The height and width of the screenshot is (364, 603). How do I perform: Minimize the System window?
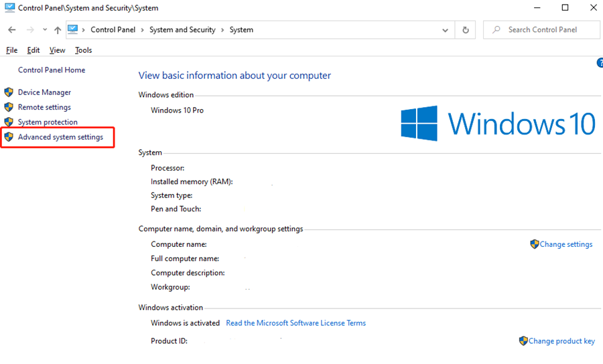pos(537,7)
